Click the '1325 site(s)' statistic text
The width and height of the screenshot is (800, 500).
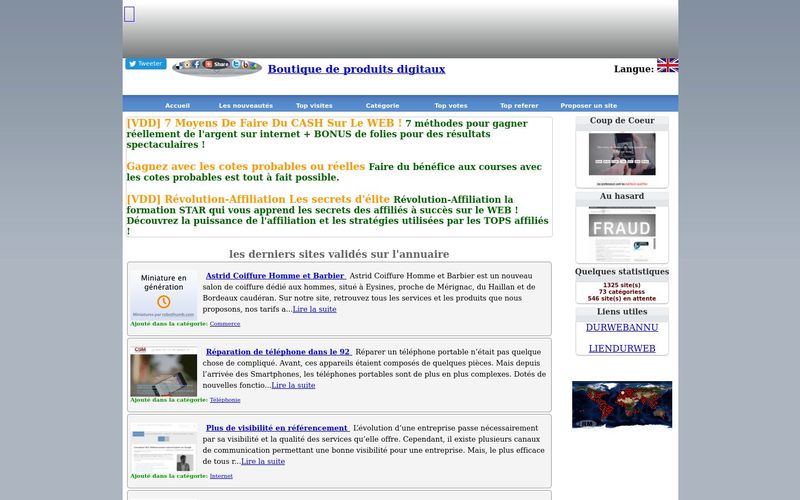[x=622, y=285]
